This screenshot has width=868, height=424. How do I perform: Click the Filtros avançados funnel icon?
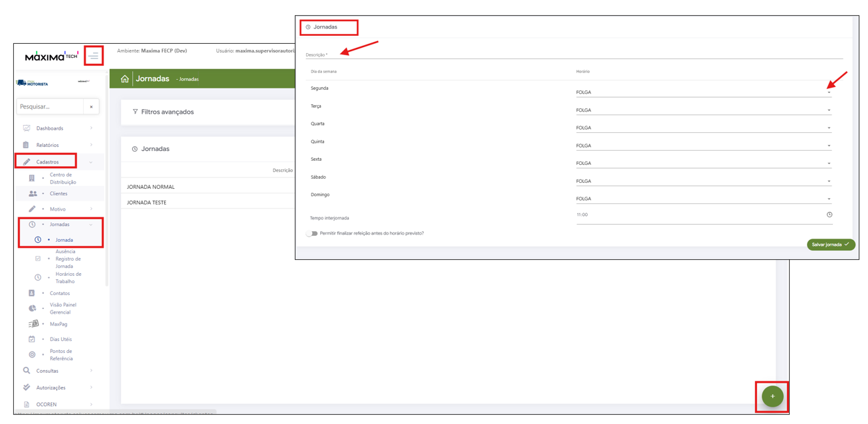135,112
